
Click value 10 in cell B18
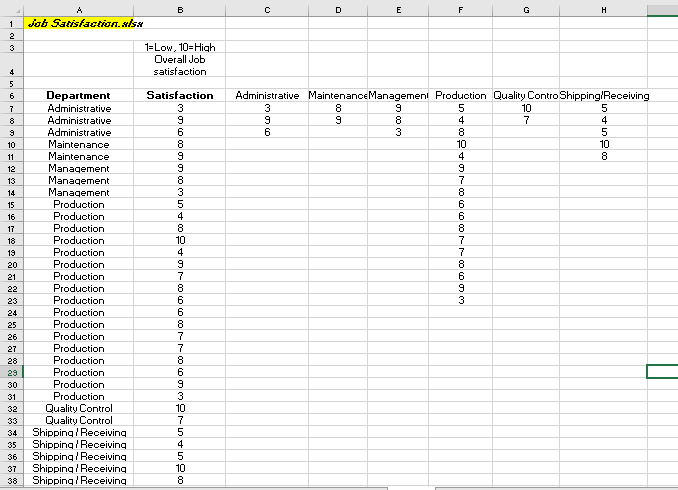point(180,240)
